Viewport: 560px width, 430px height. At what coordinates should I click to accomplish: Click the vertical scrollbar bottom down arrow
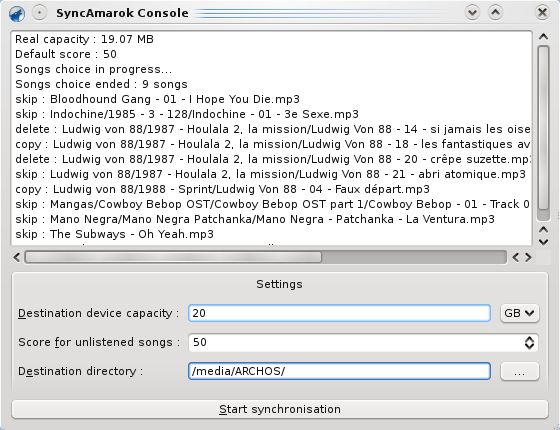click(543, 242)
